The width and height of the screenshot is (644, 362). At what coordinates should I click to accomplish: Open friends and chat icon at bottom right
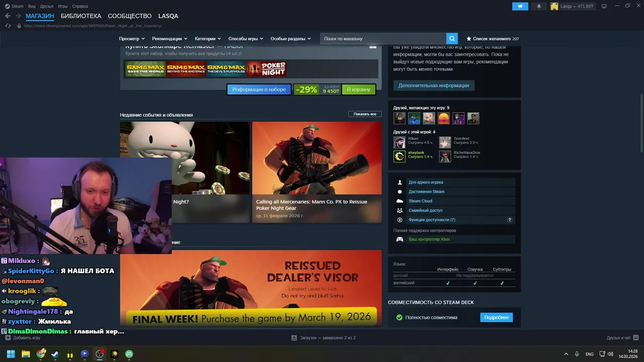(636, 338)
